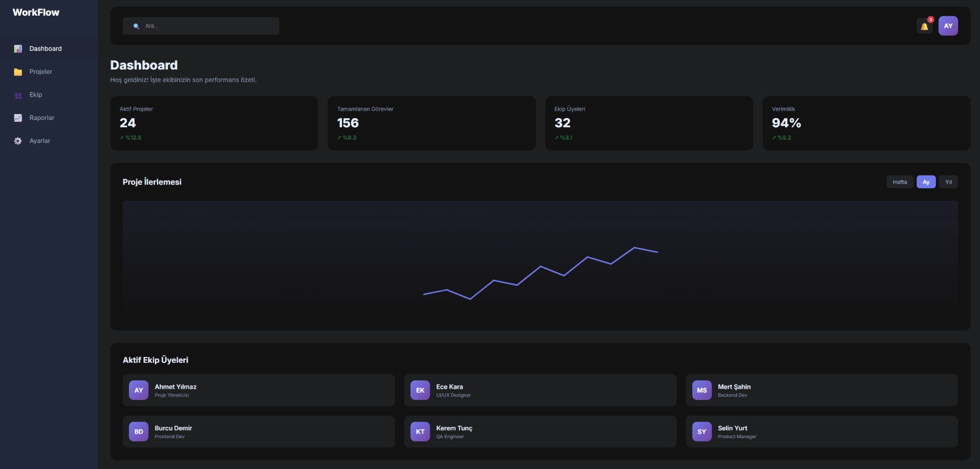The width and height of the screenshot is (980, 469).
Task: Open Kerem Tunç's avatar badge
Action: 420,431
